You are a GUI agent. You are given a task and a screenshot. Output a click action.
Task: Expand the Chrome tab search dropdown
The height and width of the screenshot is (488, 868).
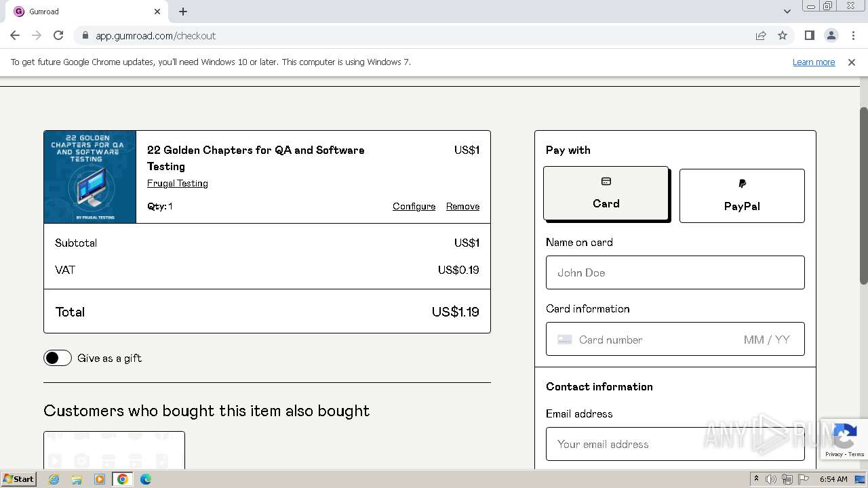787,12
